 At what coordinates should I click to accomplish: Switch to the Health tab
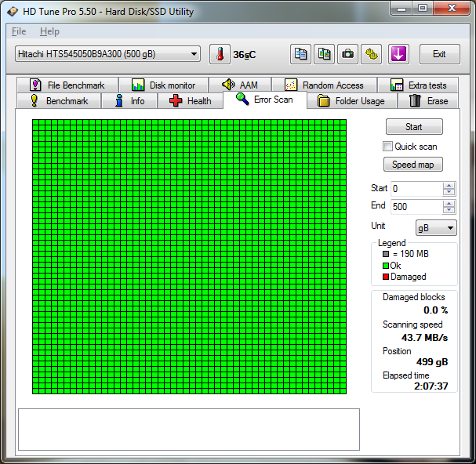(191, 101)
